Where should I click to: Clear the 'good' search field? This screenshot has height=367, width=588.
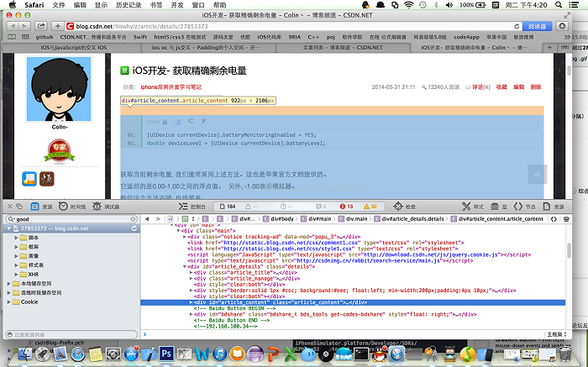pos(133,219)
